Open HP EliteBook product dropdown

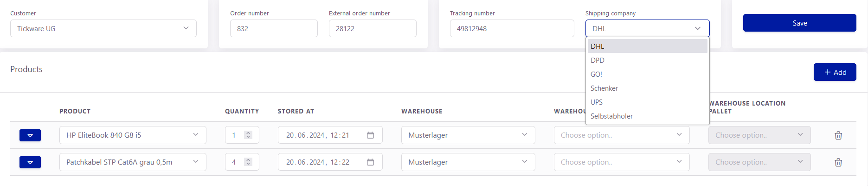pos(133,135)
